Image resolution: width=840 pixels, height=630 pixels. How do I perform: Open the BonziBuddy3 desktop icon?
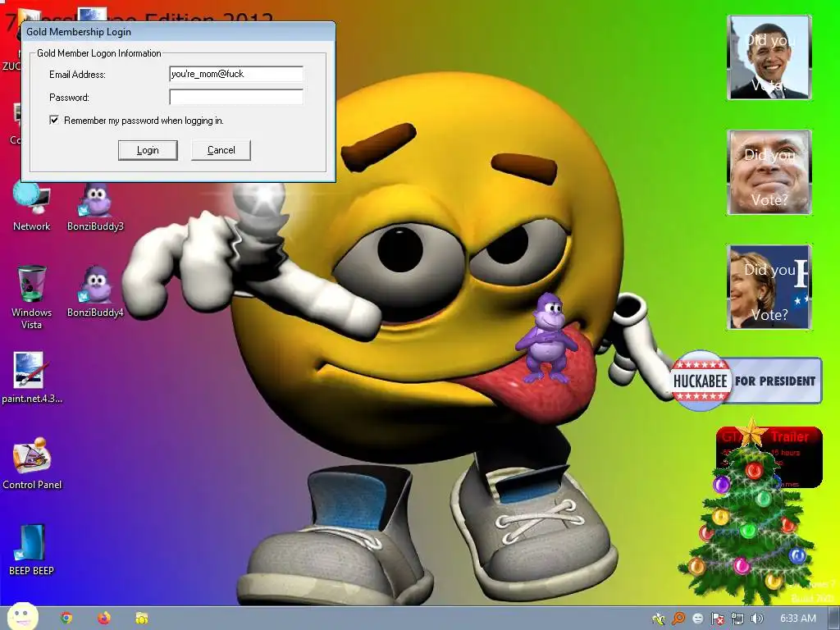(95, 208)
